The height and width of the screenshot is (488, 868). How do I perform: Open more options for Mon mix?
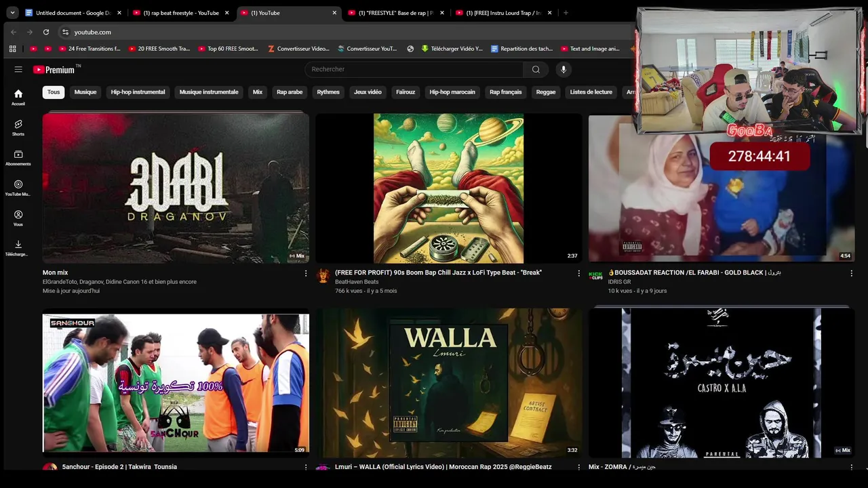coord(306,273)
